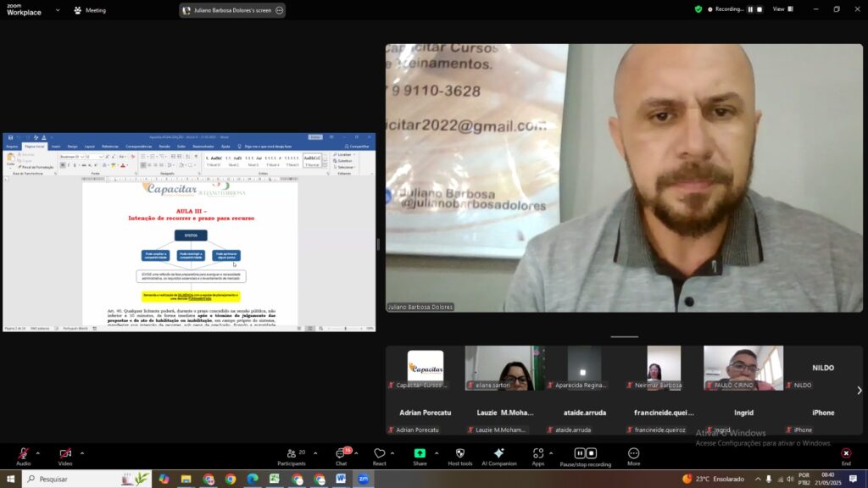Open File Explorer from the taskbar
The image size is (868, 488).
tap(186, 480)
